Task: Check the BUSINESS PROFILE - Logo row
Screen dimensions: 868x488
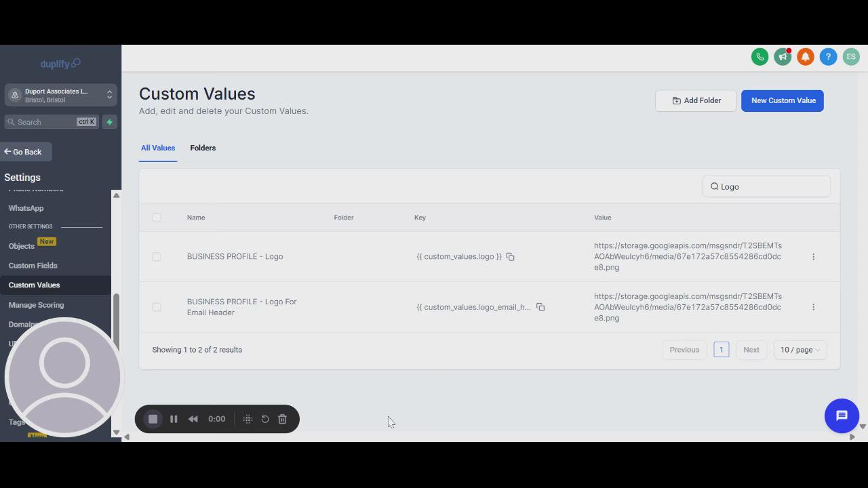Action: (157, 257)
